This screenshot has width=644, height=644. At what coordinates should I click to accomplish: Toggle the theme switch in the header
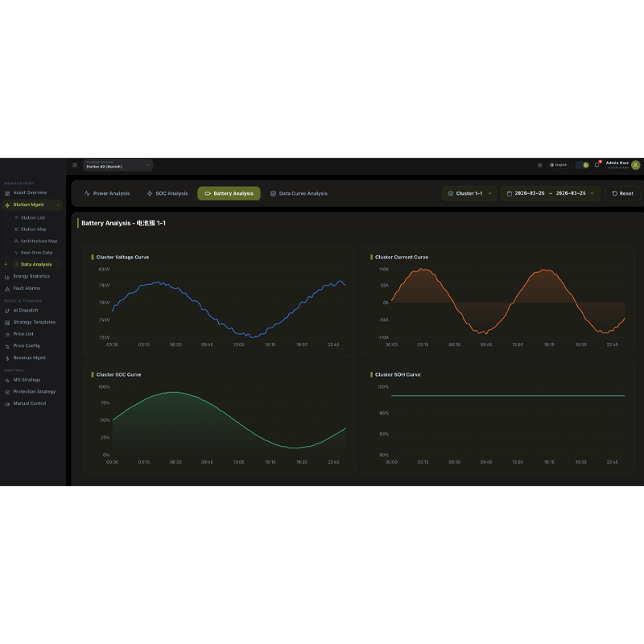coord(582,165)
